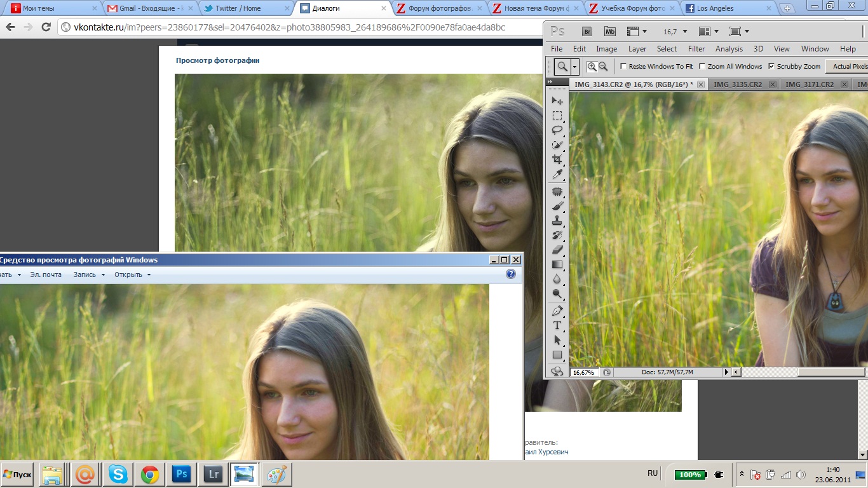Select the Crop tool in Photoshop
The image size is (868, 488).
557,159
